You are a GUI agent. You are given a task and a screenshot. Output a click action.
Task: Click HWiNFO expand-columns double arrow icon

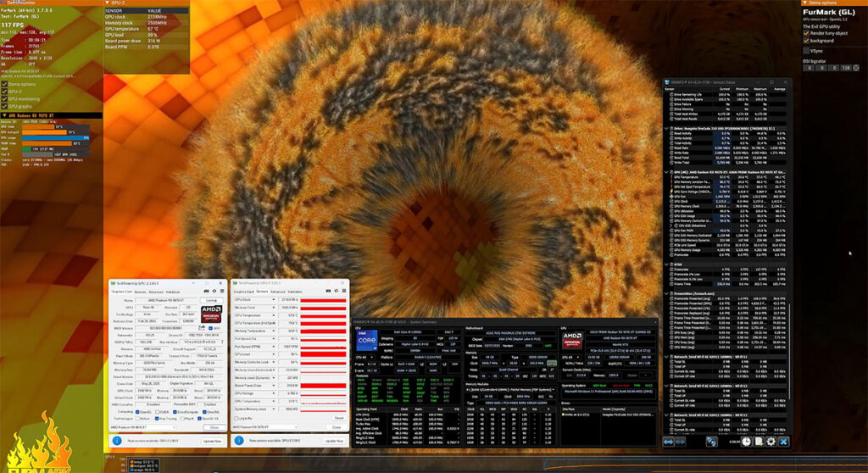[668, 442]
